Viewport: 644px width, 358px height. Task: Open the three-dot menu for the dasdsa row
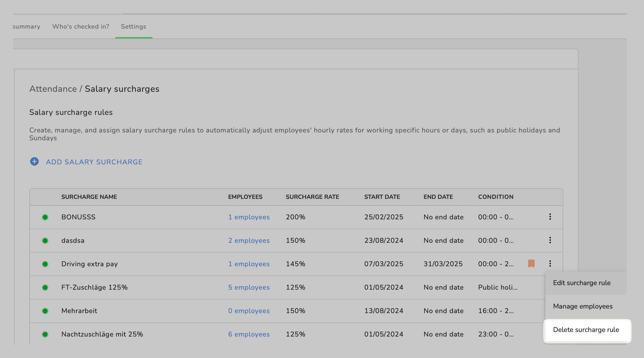pos(550,240)
